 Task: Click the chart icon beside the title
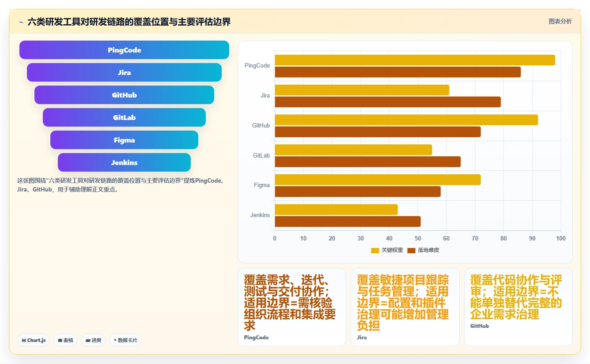[x=21, y=22]
